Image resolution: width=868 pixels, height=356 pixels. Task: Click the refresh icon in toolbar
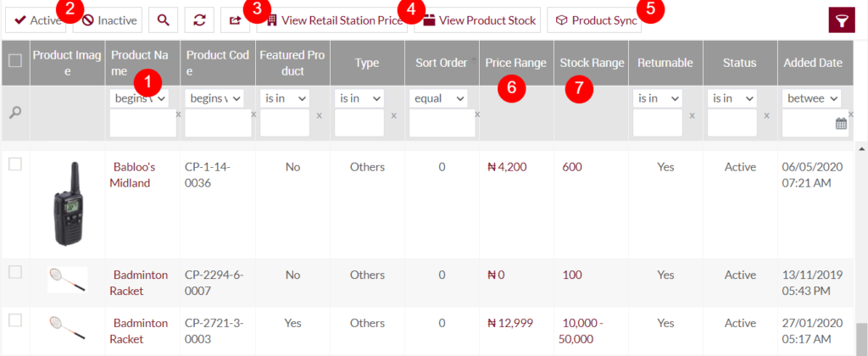coord(199,19)
